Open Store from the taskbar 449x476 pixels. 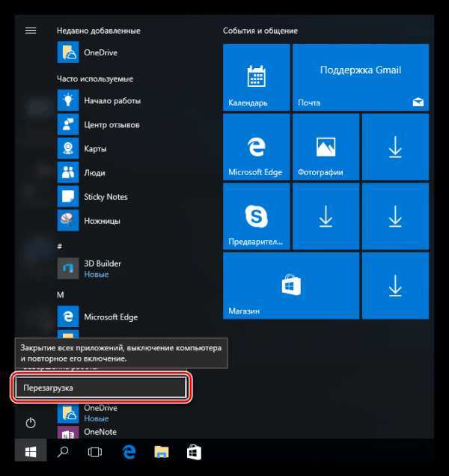194,452
